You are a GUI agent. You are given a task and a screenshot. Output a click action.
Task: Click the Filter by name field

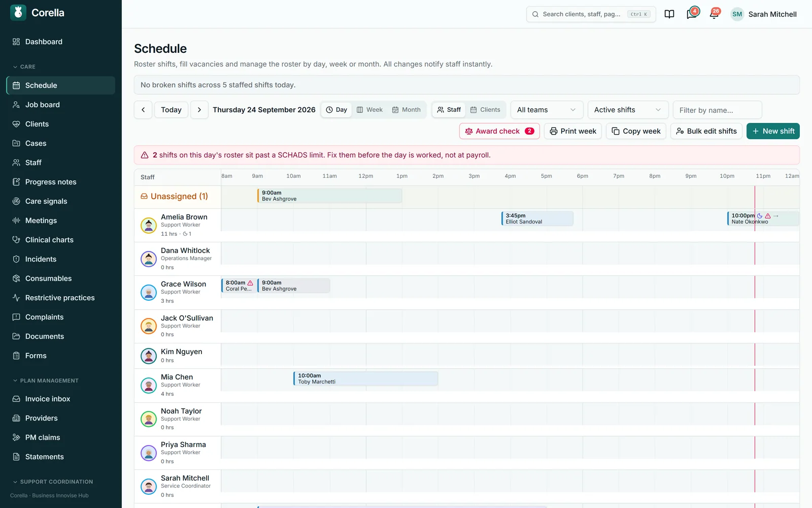pos(717,110)
